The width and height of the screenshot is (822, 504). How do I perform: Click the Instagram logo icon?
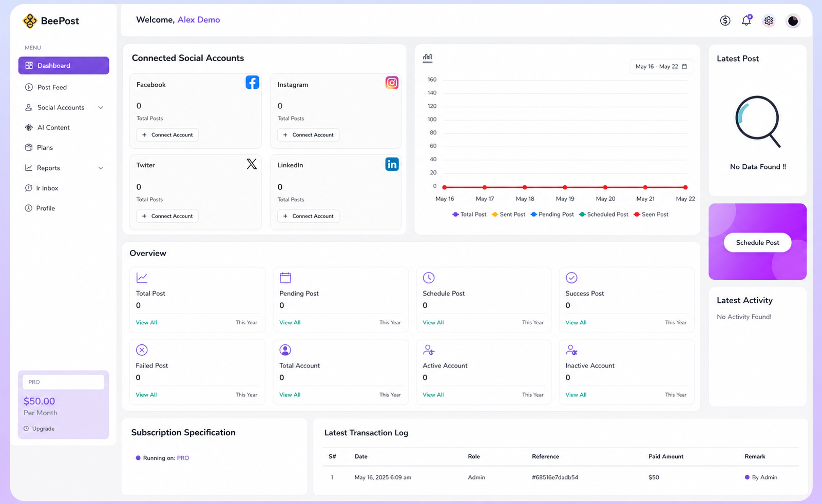pos(392,83)
